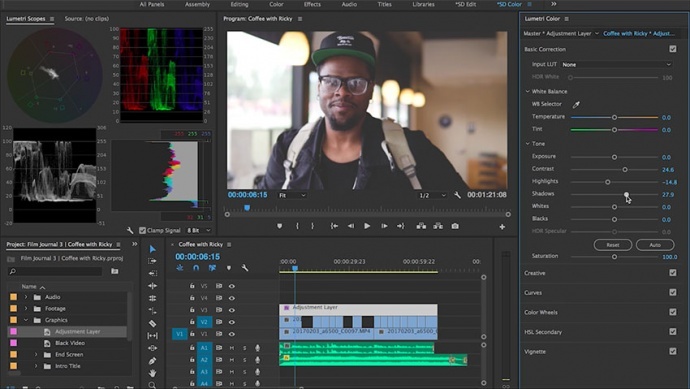Open the Fit zoom level dropdown

(292, 195)
